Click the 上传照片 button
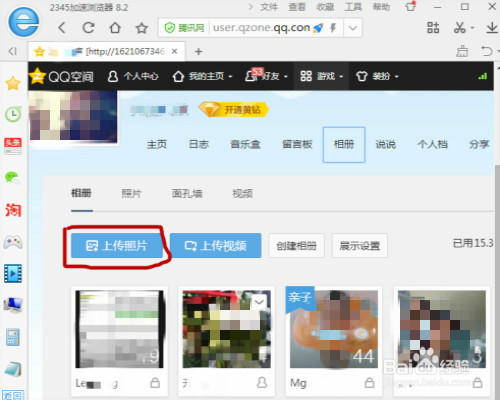The width and height of the screenshot is (500, 400). (117, 246)
